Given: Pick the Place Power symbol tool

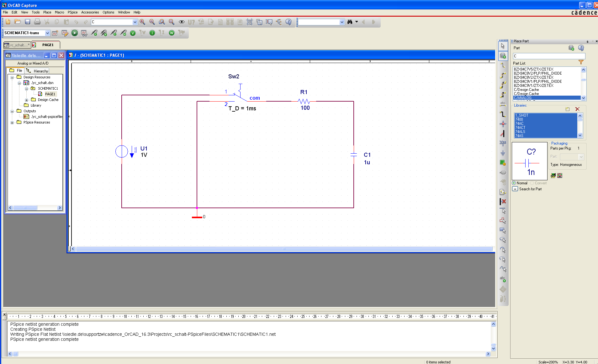Looking at the screenshot, I should tap(503, 143).
